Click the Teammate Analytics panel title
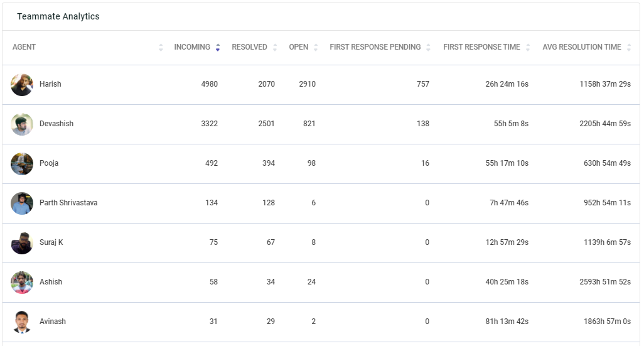This screenshot has height=346, width=644. 58,16
